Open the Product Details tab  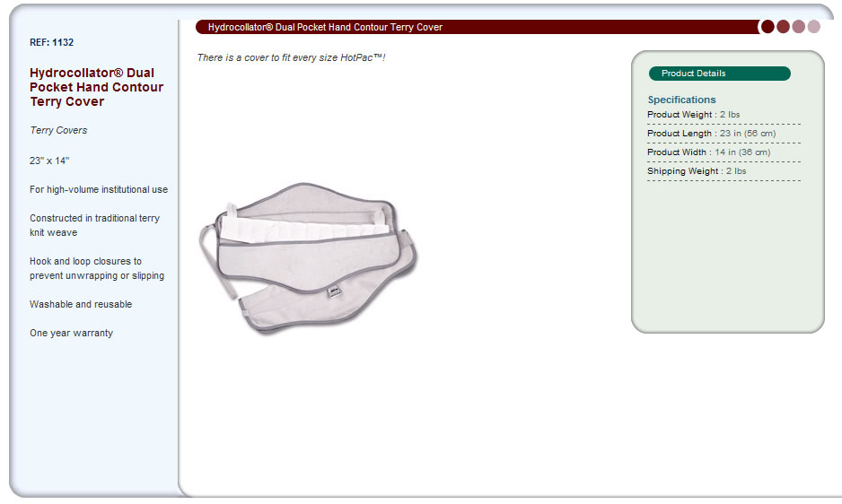tap(720, 74)
